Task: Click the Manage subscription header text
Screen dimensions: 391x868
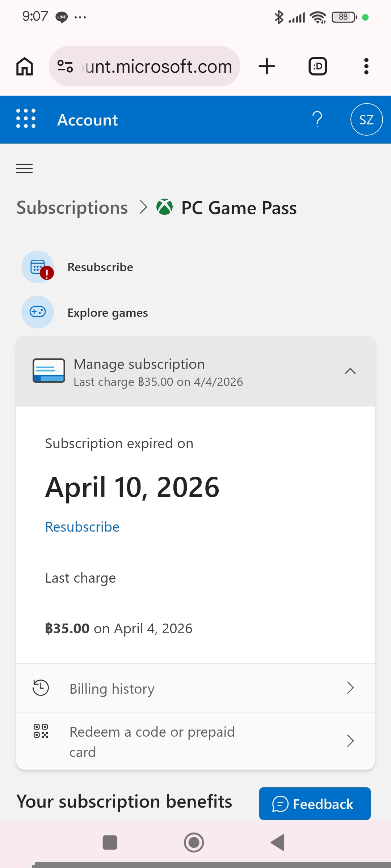Action: pos(139,364)
